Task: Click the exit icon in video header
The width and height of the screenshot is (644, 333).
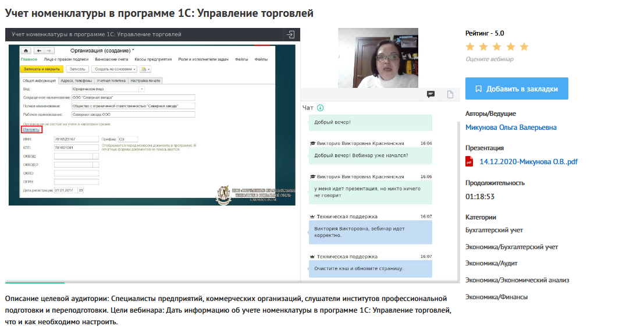Action: 291,34
